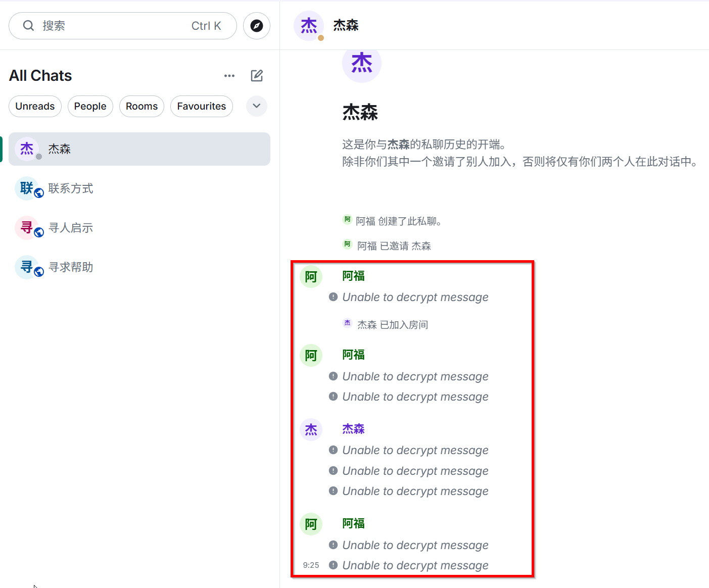
Task: Click small 阿福 avatar next to 已邀请 杰森
Action: [x=347, y=244]
